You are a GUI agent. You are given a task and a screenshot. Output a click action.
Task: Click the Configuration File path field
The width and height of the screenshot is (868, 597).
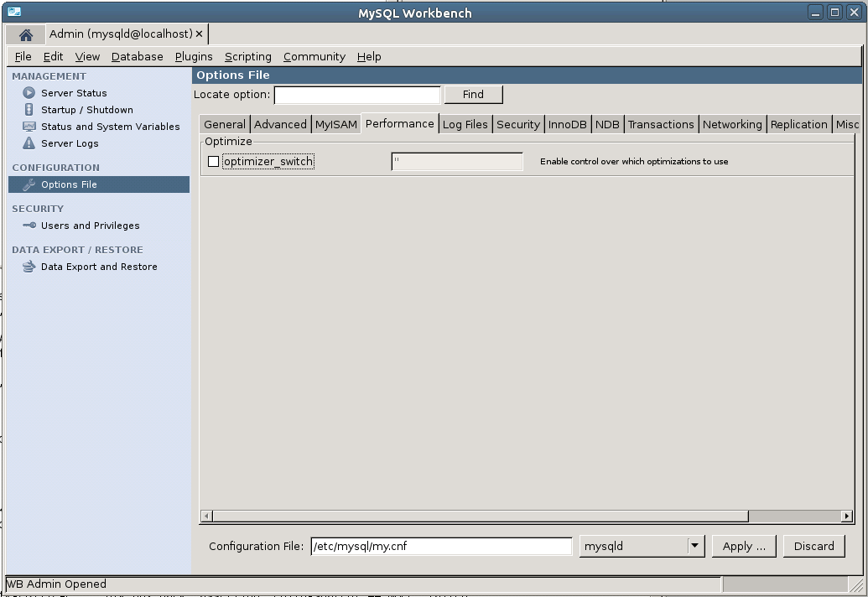[441, 546]
